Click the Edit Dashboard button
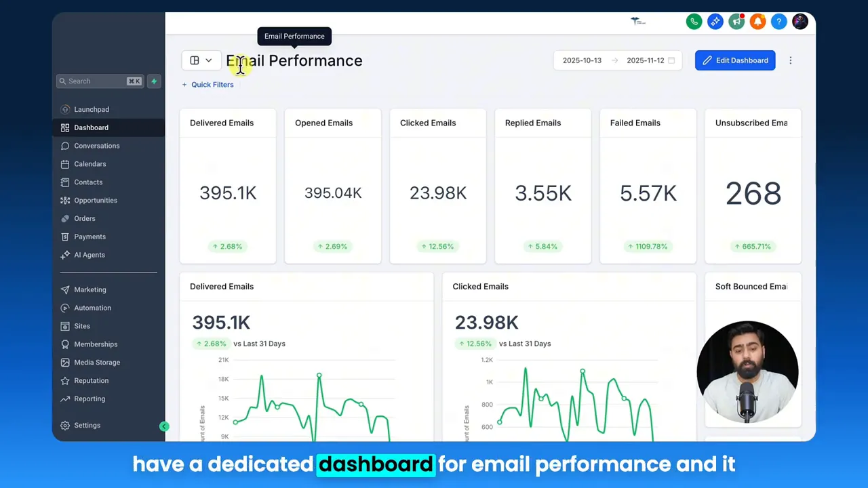The height and width of the screenshot is (488, 868). 735,60
